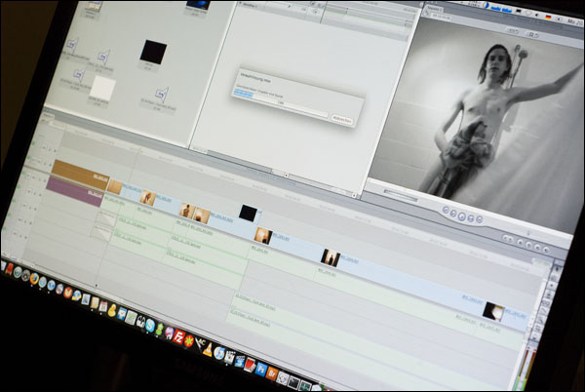Image resolution: width=585 pixels, height=392 pixels.
Task: Click Go to Next Edit in Canvas transport
Action: coord(479,219)
